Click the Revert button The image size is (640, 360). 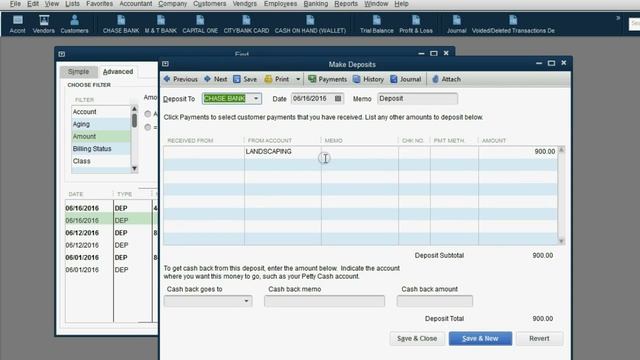[539, 338]
